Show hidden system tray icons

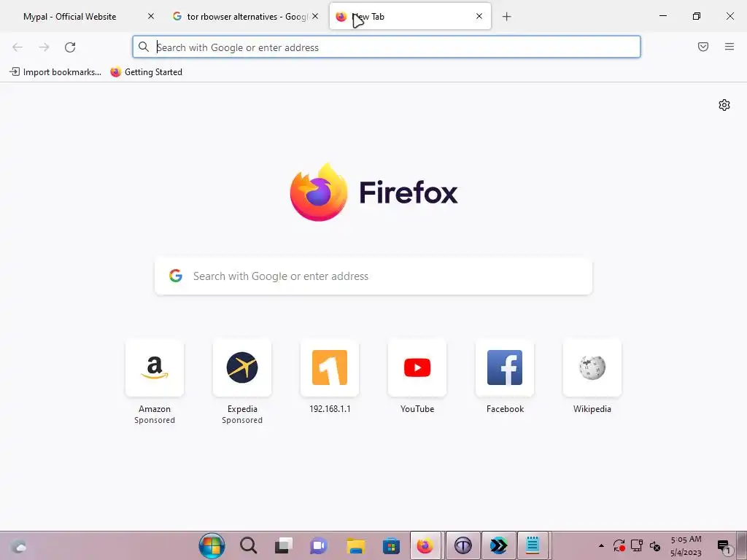tap(601, 545)
